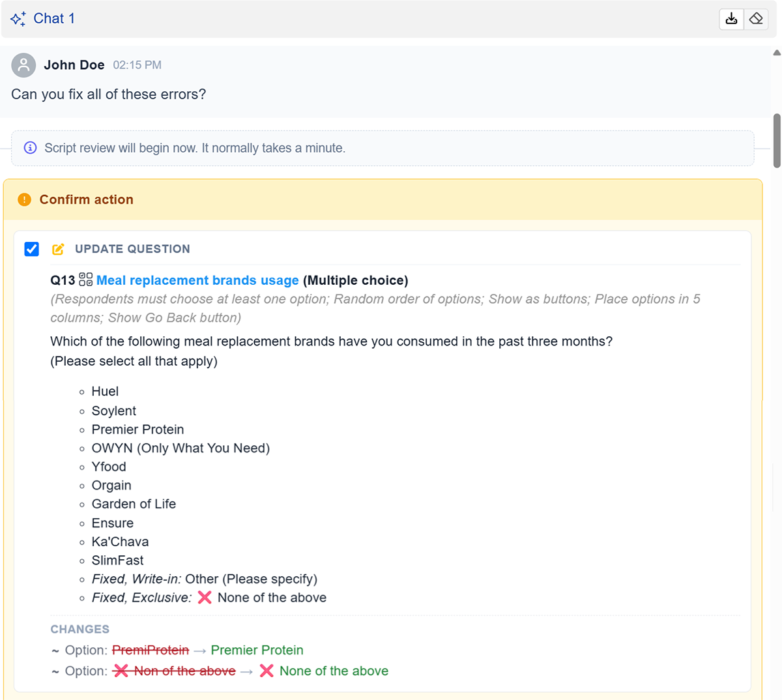
Task: Click the vertical scrollbar thumb
Action: pos(777,140)
